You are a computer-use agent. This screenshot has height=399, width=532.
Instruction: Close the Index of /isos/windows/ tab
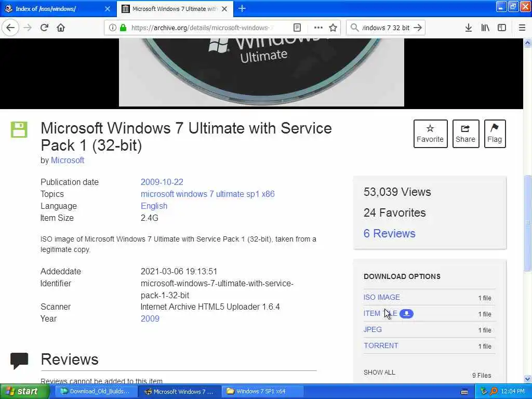point(108,9)
